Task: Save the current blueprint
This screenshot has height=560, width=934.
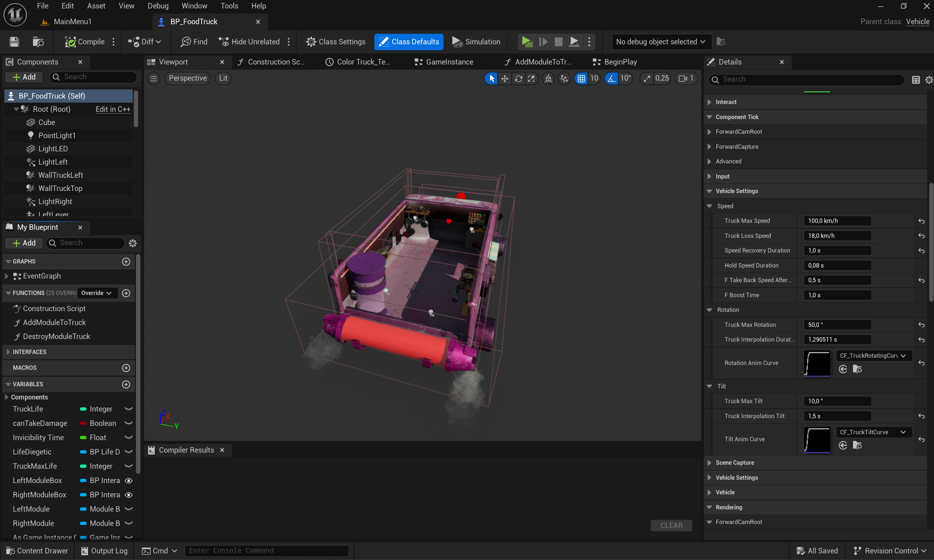Action: [14, 41]
